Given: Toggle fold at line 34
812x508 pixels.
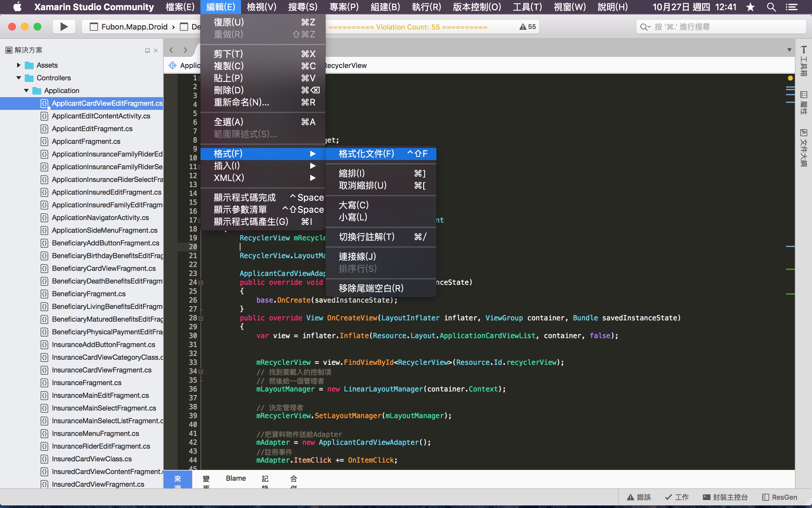Looking at the screenshot, I should [201, 372].
